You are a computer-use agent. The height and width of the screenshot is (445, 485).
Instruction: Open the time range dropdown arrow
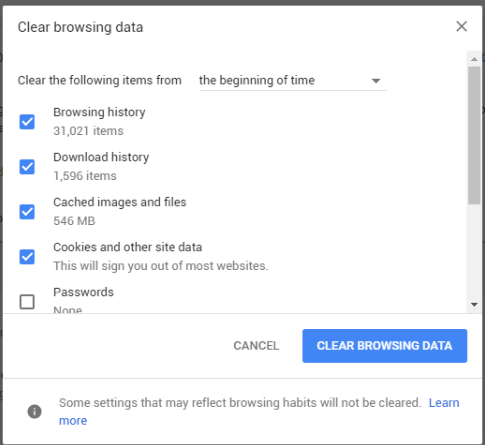(x=376, y=81)
